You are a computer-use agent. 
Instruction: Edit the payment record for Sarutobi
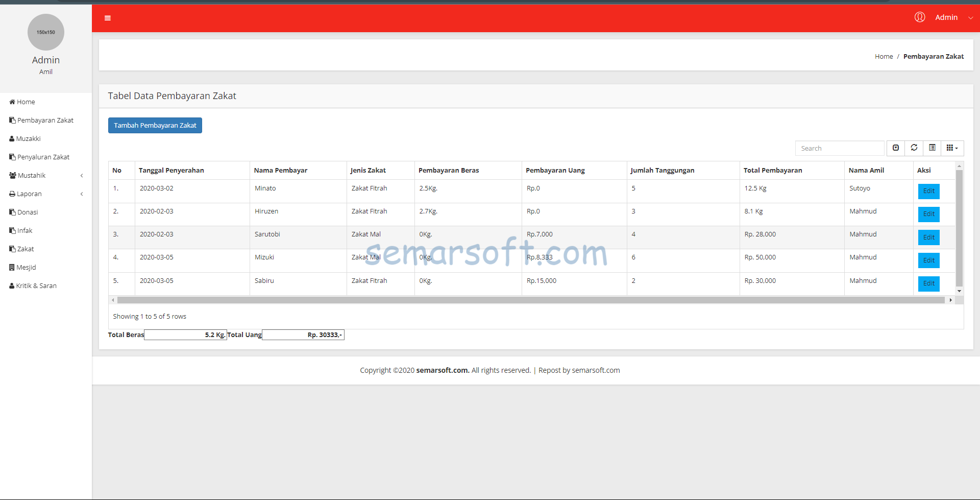928,237
